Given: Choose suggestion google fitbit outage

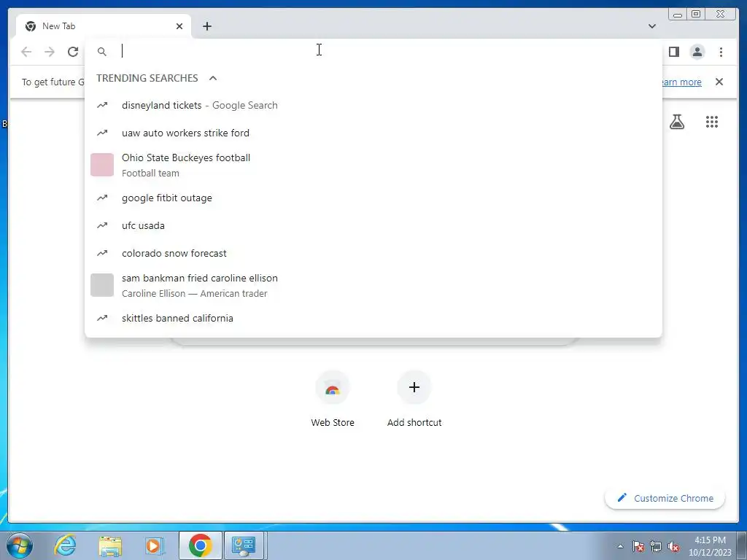Looking at the screenshot, I should (x=373, y=198).
